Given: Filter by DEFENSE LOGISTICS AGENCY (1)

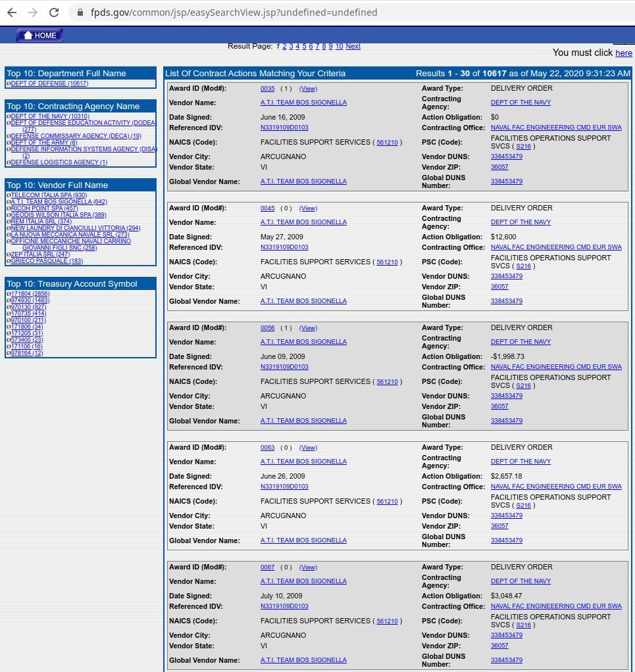Looking at the screenshot, I should coord(59,162).
